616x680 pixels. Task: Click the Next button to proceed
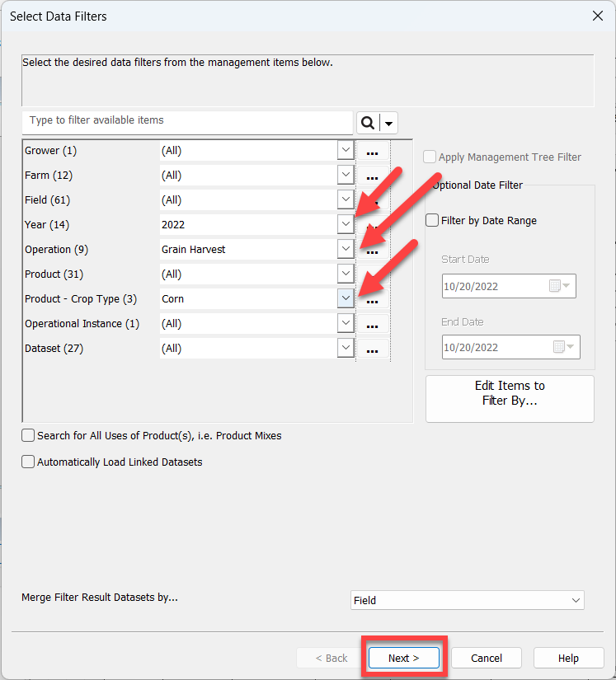[403, 658]
